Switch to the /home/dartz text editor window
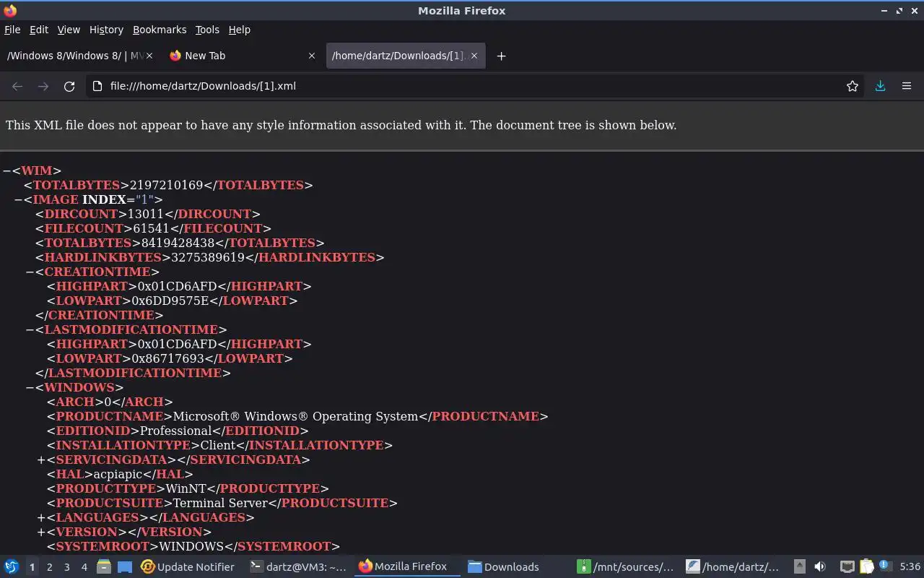The height and width of the screenshot is (578, 924). click(x=733, y=567)
